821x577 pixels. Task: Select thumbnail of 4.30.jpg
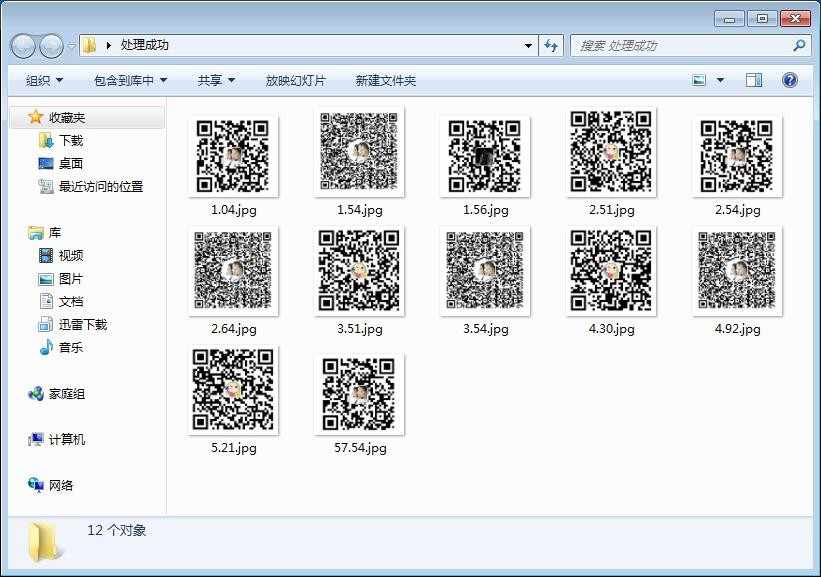click(611, 271)
